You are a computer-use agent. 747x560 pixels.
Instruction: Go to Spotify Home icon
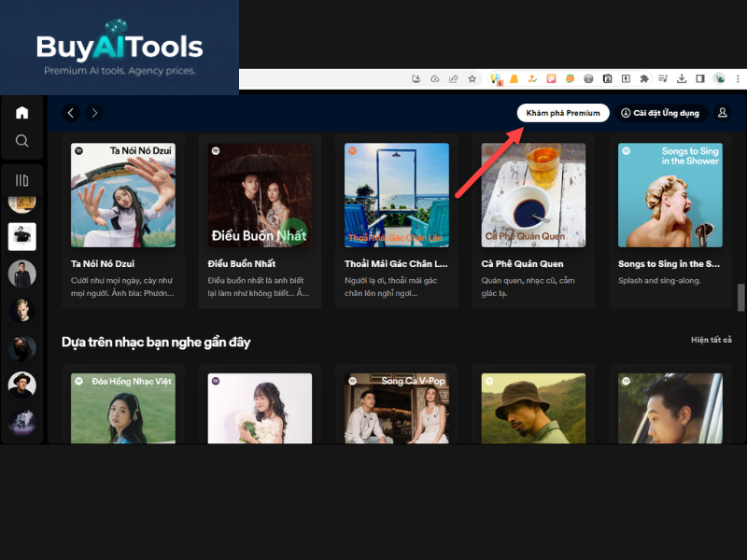[22, 113]
